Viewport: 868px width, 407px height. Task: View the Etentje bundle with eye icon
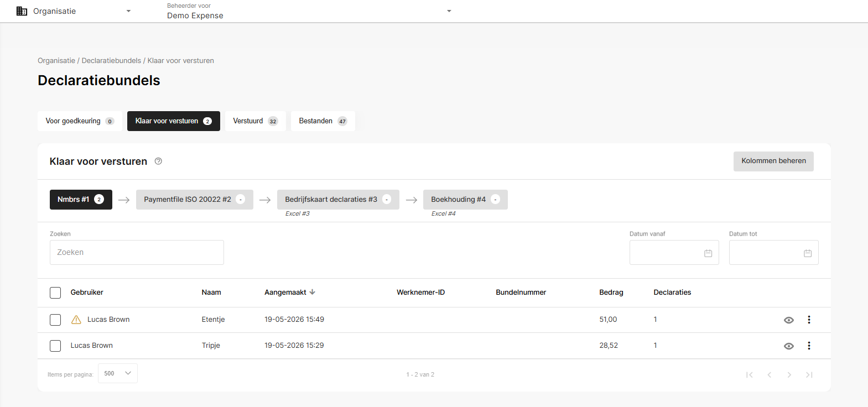tap(789, 320)
